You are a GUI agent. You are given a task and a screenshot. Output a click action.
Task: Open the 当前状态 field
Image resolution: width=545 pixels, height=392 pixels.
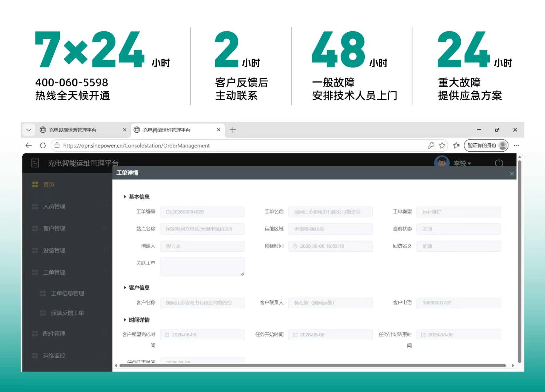(459, 229)
